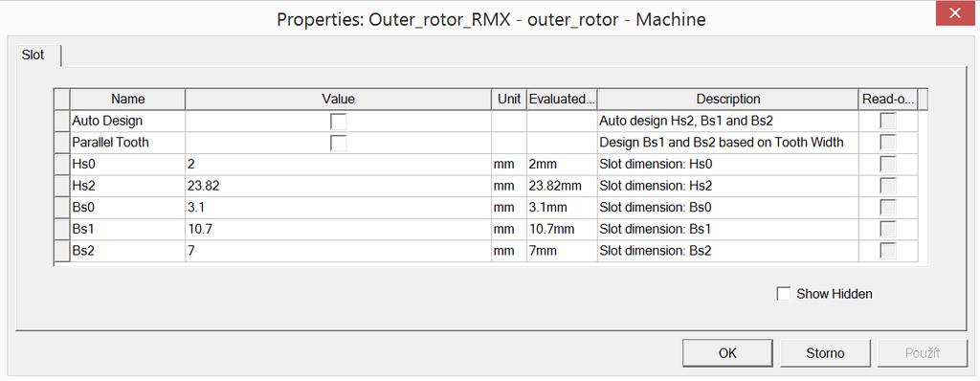The width and height of the screenshot is (980, 381).
Task: Edit the Hs2 value field showing 23.82
Action: tap(338, 186)
